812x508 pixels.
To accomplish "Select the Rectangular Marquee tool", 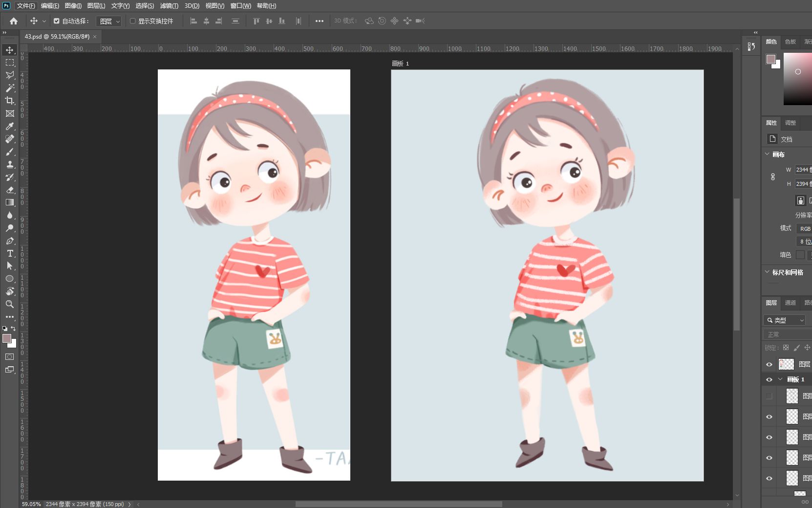I will (10, 63).
